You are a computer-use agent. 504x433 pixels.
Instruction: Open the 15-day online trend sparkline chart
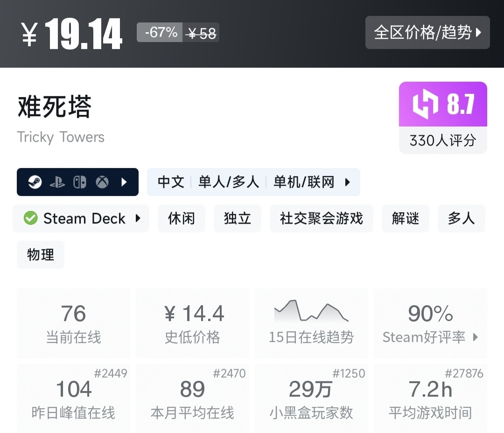coord(311,311)
